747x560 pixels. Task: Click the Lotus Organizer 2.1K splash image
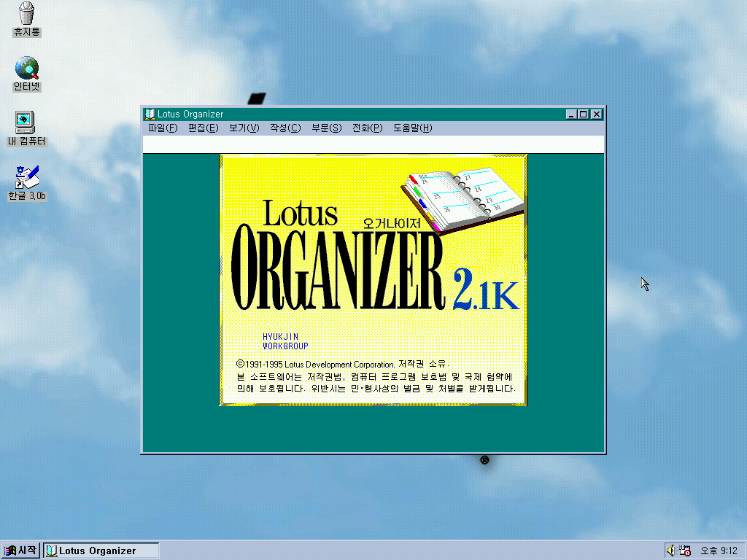pos(373,280)
